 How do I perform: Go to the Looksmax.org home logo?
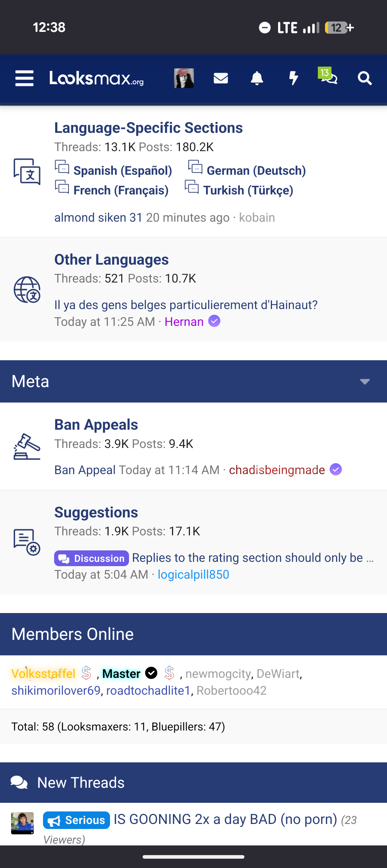96,78
